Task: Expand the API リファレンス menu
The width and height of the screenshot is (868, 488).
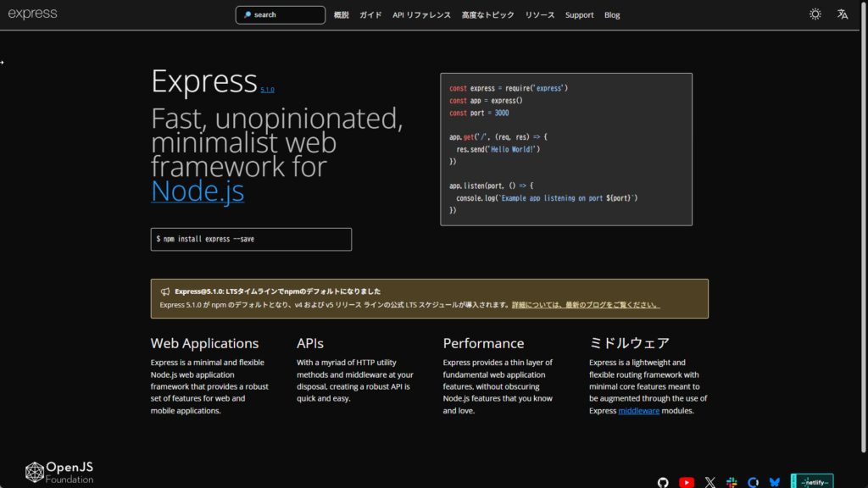Action: point(421,15)
